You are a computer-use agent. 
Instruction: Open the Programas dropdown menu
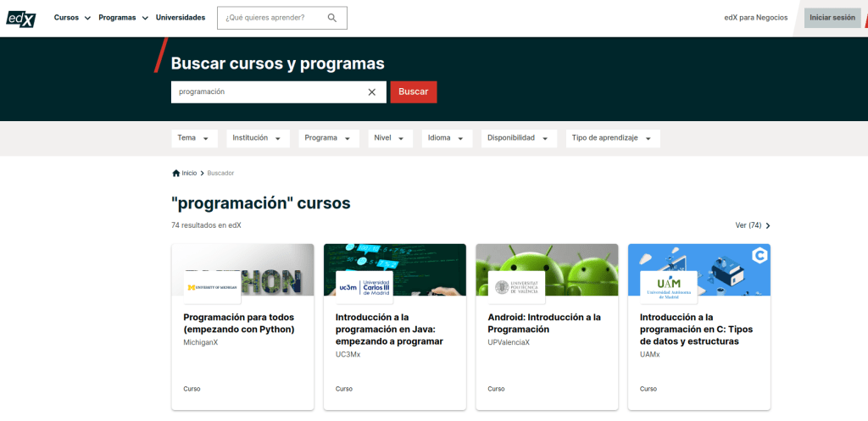pos(124,18)
